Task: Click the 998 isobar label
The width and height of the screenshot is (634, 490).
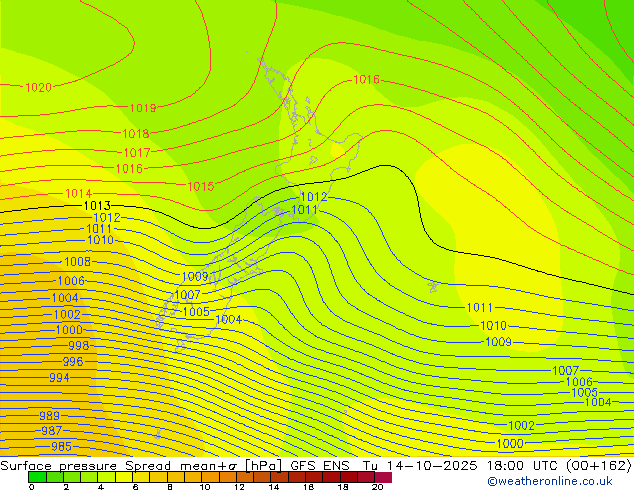Action: click(x=78, y=346)
